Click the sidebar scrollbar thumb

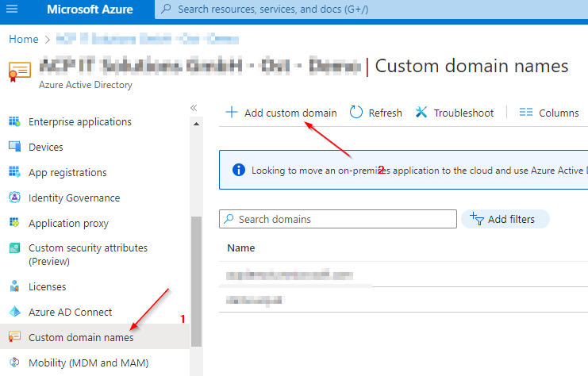tap(196, 282)
